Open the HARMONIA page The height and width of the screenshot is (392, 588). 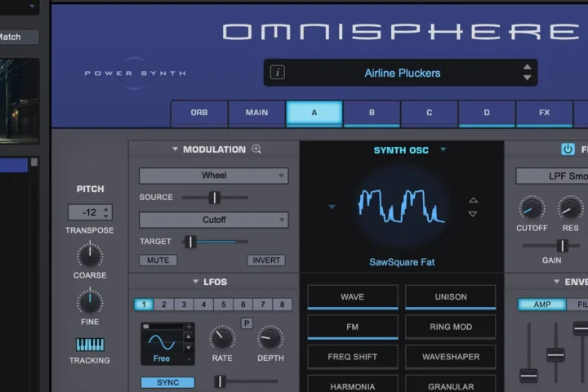(353, 384)
